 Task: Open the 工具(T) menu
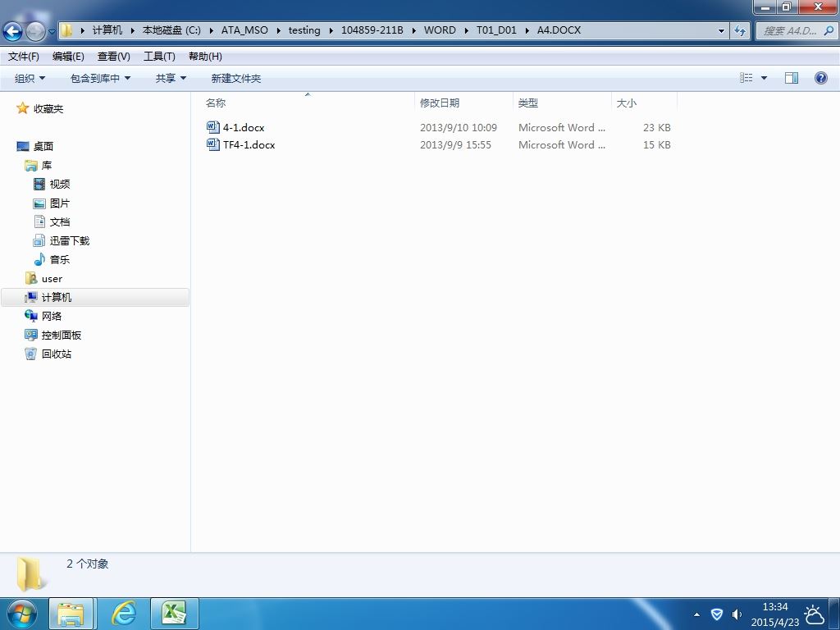(x=159, y=57)
